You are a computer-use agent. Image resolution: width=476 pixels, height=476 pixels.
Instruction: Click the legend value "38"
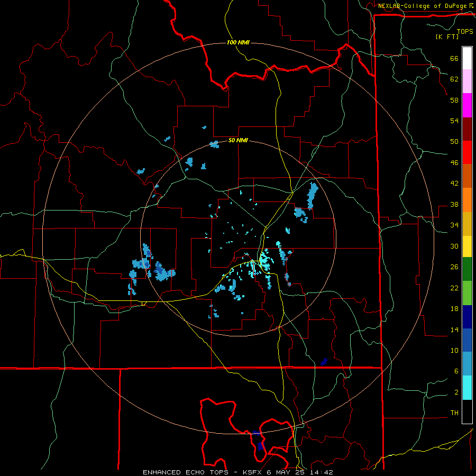454,204
